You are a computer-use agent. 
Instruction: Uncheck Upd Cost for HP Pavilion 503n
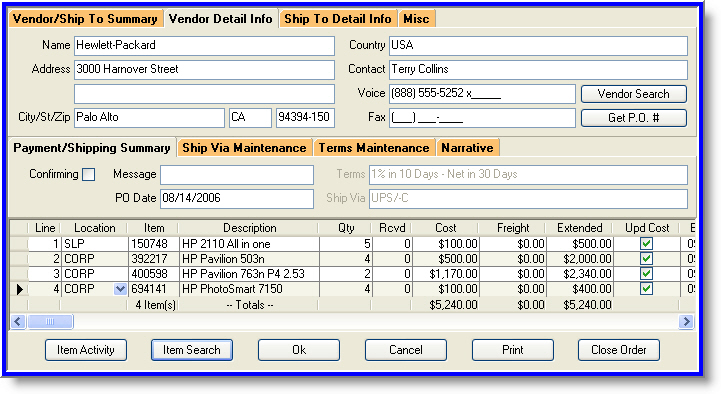tap(647, 259)
